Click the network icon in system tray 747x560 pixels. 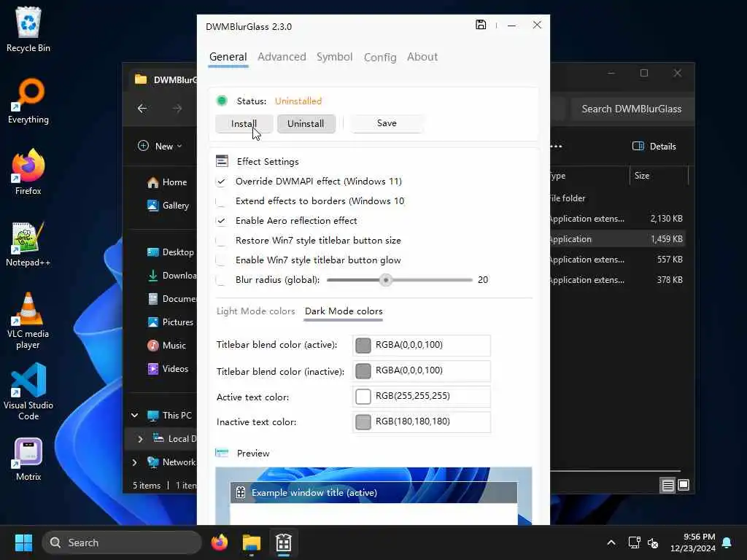(x=634, y=542)
